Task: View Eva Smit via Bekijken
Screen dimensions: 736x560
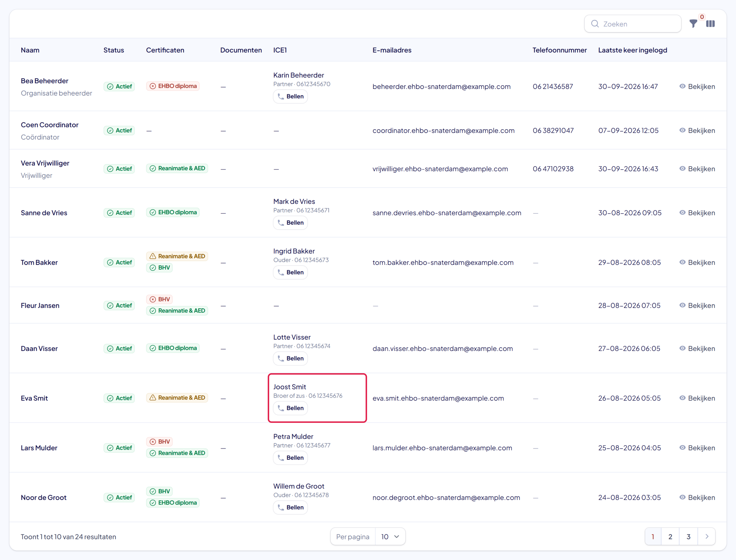Action: (x=697, y=398)
